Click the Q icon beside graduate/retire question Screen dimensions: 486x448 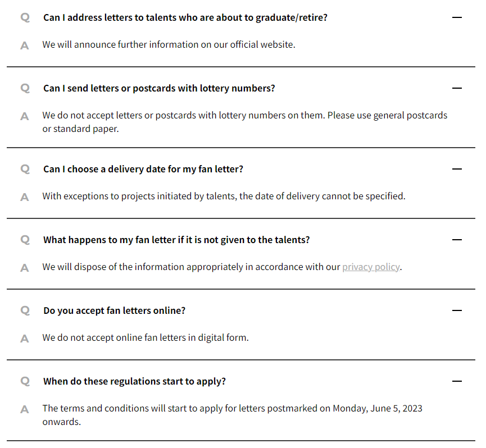(25, 17)
